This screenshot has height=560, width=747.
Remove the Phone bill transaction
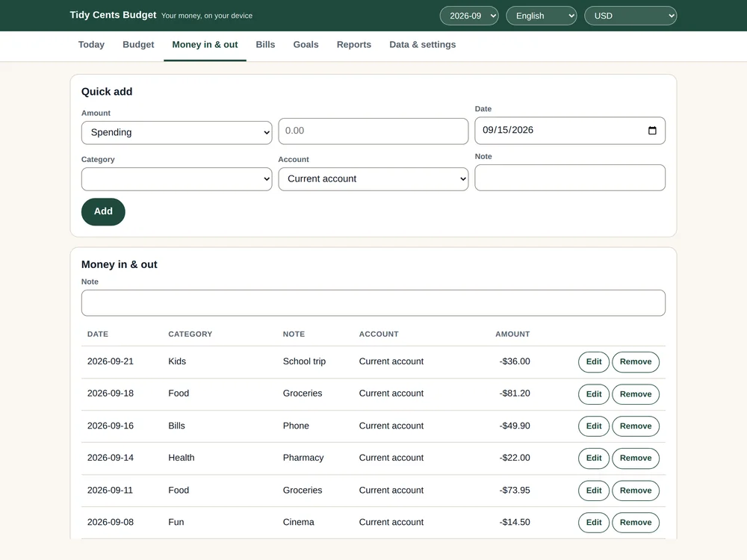(x=636, y=426)
